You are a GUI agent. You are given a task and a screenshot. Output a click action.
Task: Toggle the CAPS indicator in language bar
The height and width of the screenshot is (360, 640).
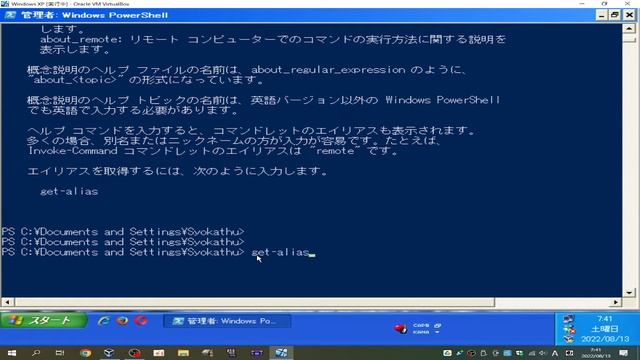point(421,325)
